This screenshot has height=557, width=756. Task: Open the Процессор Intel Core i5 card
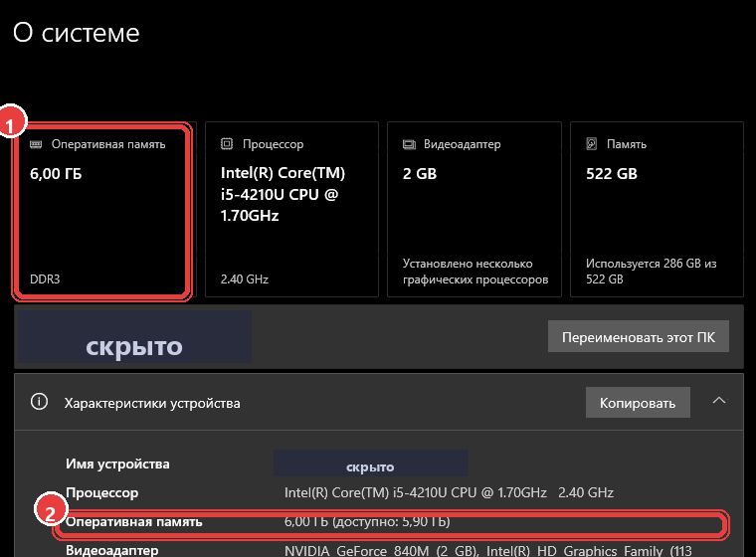pos(292,209)
